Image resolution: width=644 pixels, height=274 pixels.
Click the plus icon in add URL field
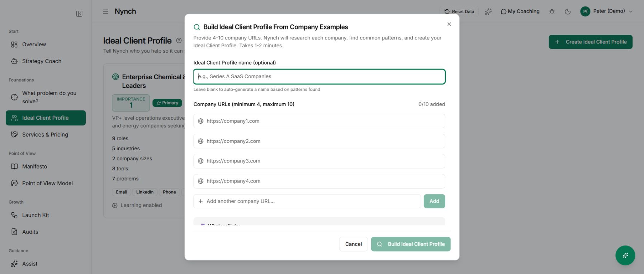coord(201,201)
